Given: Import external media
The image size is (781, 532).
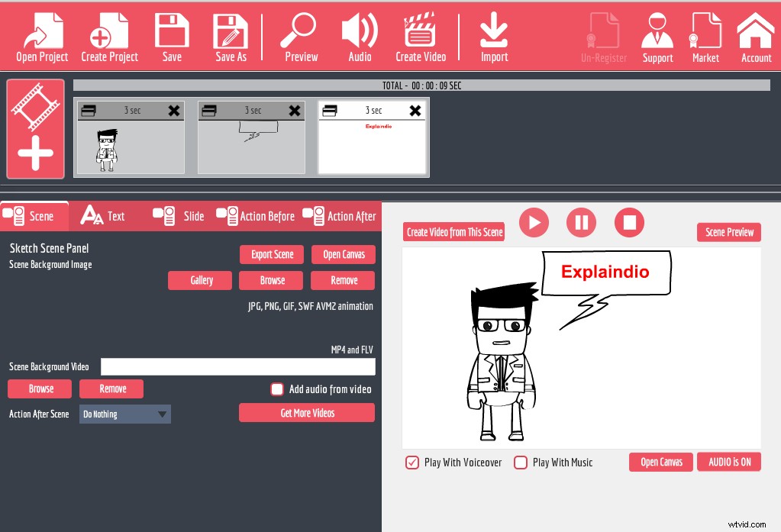Looking at the screenshot, I should click(x=494, y=36).
